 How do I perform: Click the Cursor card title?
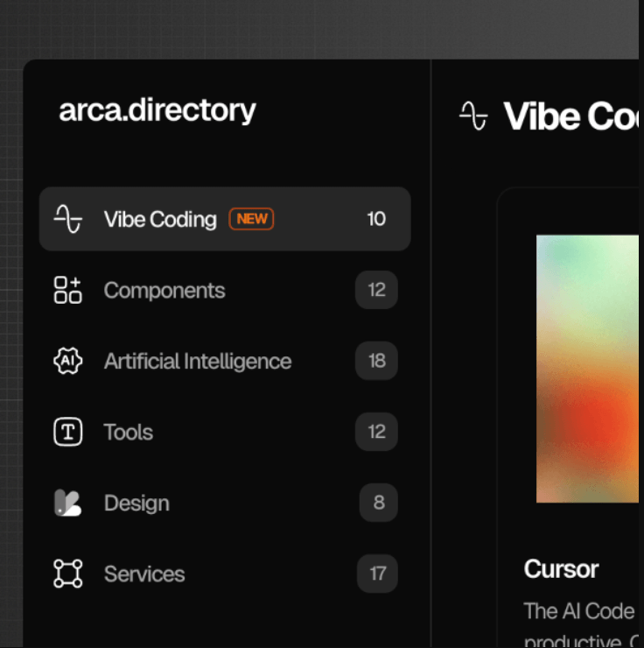[x=561, y=569]
